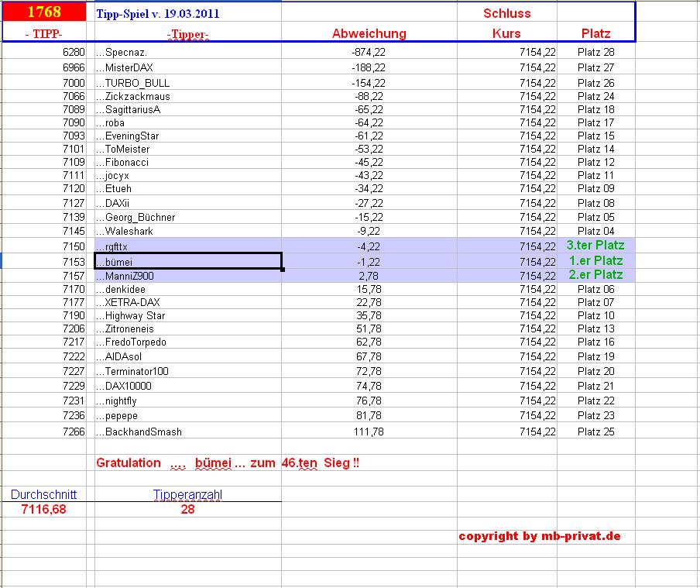The image size is (700, 588).
Task: Click the 'Platz 18' cell
Action: (x=596, y=109)
